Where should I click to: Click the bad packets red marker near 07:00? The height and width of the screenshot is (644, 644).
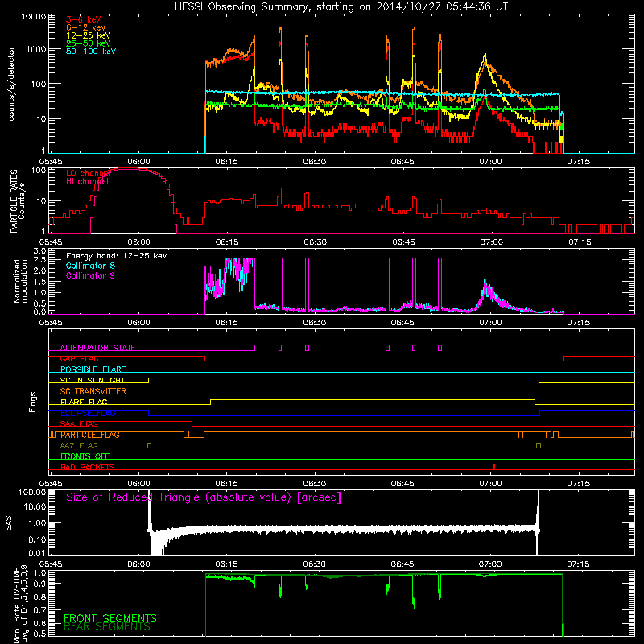click(494, 467)
